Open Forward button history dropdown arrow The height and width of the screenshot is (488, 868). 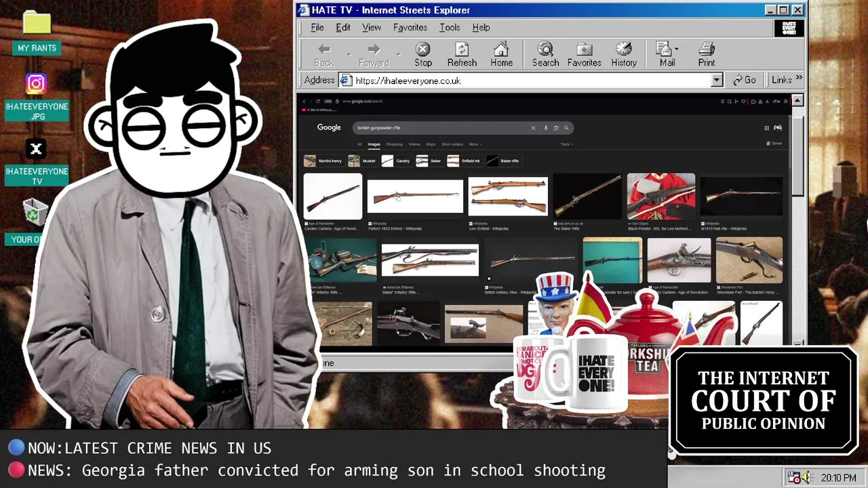pos(399,54)
